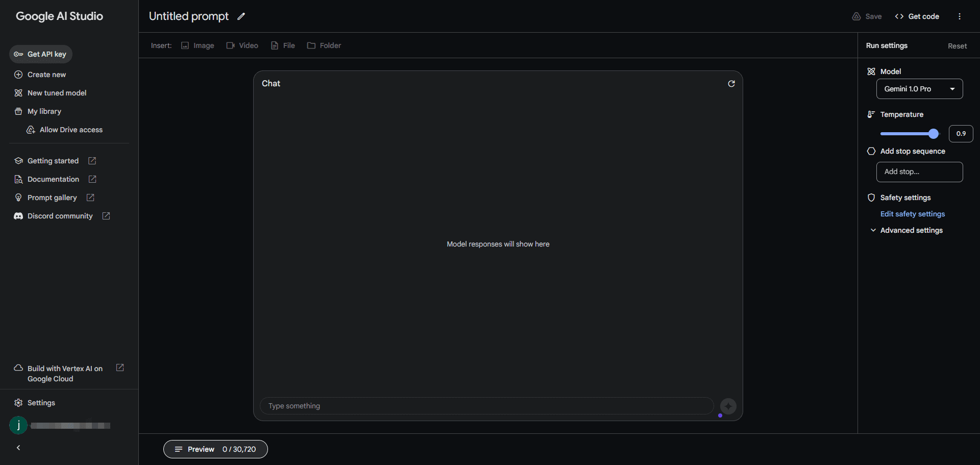This screenshot has height=465, width=980.
Task: Collapse the sidebar with left chevron
Action: coord(18,448)
